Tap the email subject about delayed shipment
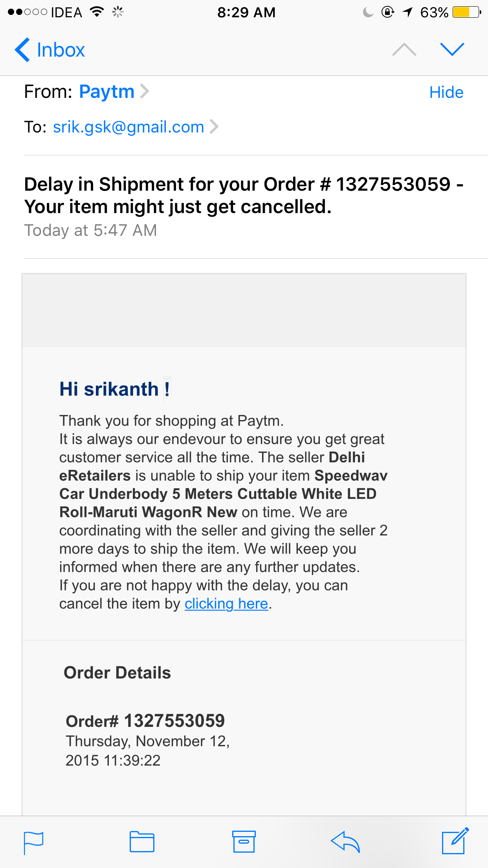Viewport: 488px width, 868px height. point(244,195)
